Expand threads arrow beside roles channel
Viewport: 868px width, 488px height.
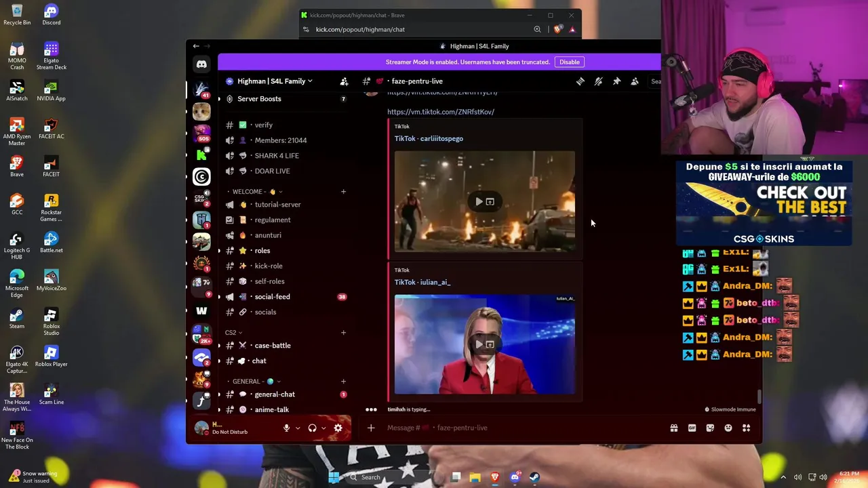click(219, 251)
